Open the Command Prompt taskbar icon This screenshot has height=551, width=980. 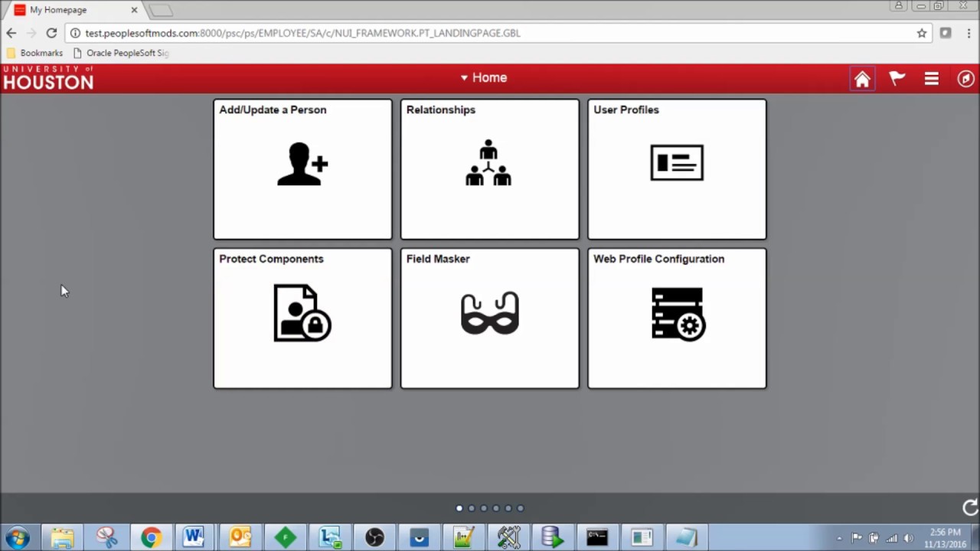tap(597, 537)
